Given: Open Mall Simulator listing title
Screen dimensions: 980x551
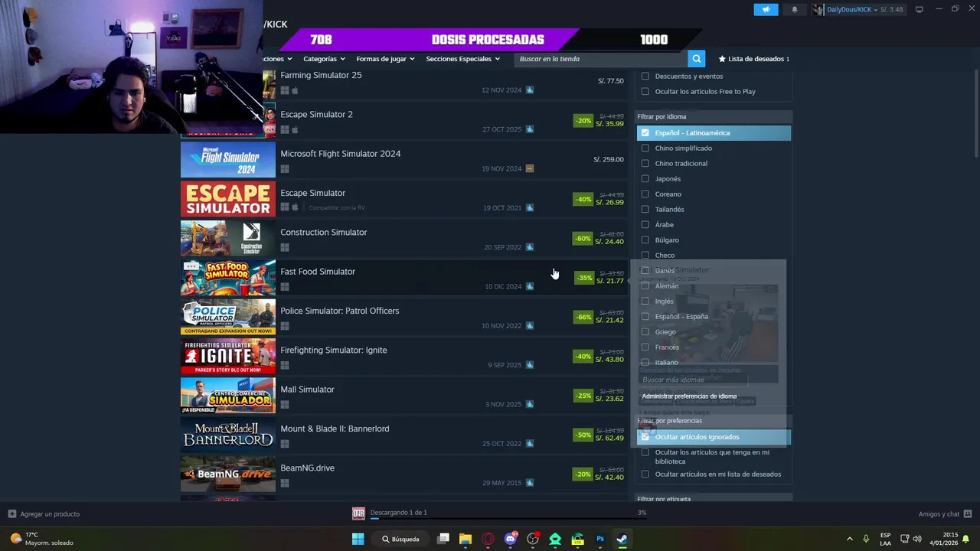Looking at the screenshot, I should click(x=307, y=390).
